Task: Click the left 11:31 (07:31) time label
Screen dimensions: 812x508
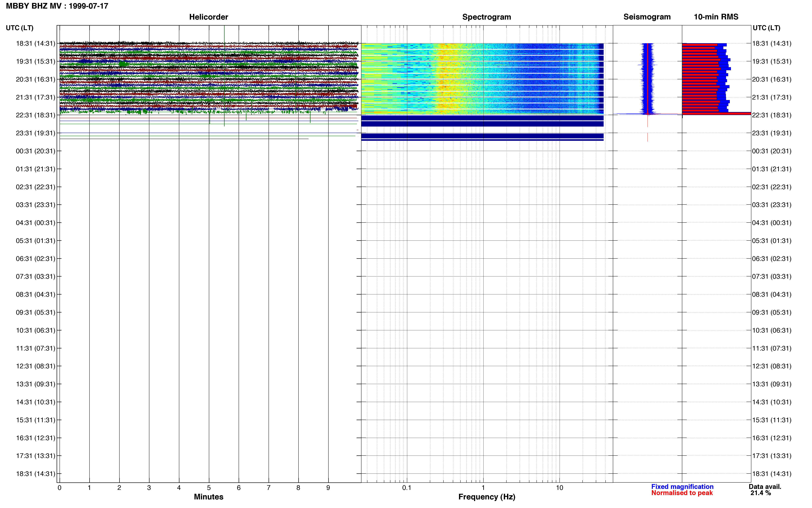Action: 36,348
